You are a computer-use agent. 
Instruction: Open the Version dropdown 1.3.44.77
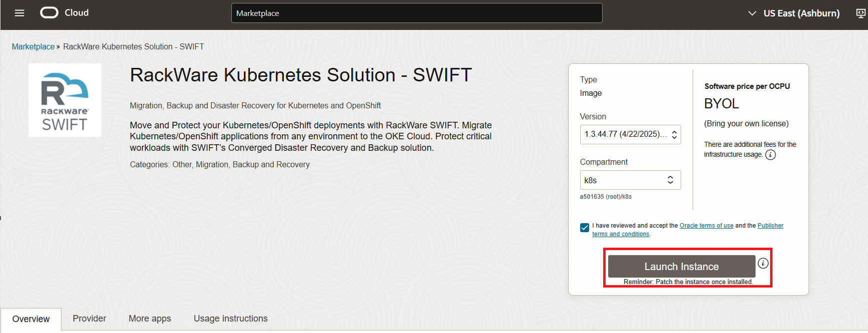630,134
